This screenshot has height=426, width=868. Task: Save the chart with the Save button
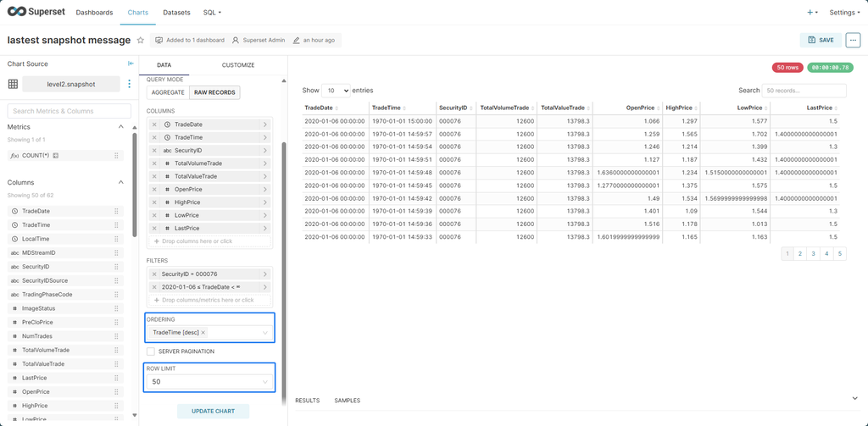point(821,40)
